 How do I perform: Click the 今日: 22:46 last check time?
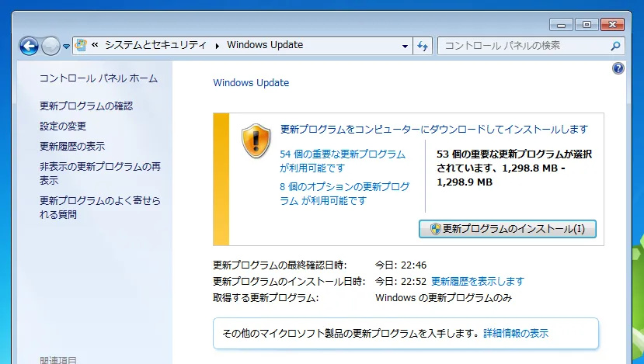click(x=400, y=265)
